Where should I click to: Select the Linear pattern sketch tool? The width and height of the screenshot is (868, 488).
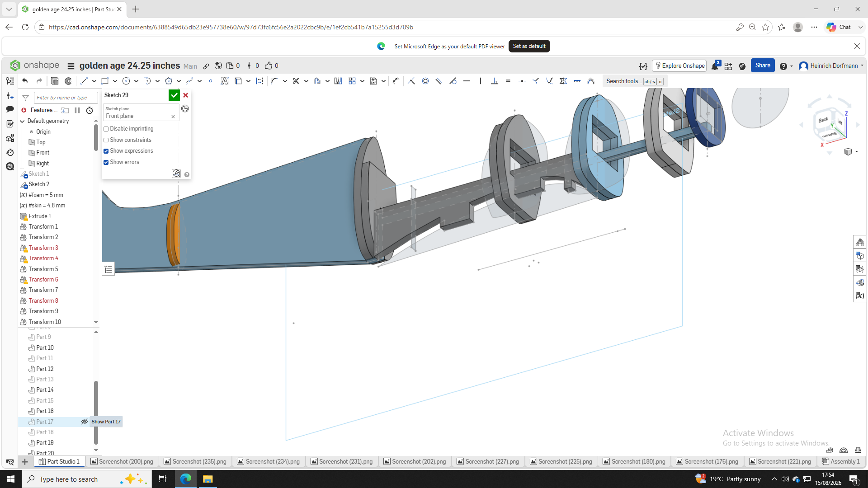[x=352, y=81]
